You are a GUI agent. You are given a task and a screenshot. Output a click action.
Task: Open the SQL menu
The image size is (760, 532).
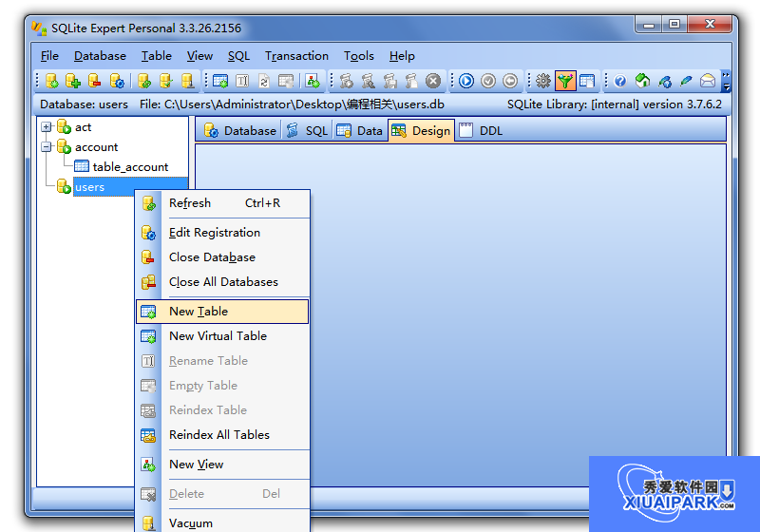pyautogui.click(x=238, y=56)
